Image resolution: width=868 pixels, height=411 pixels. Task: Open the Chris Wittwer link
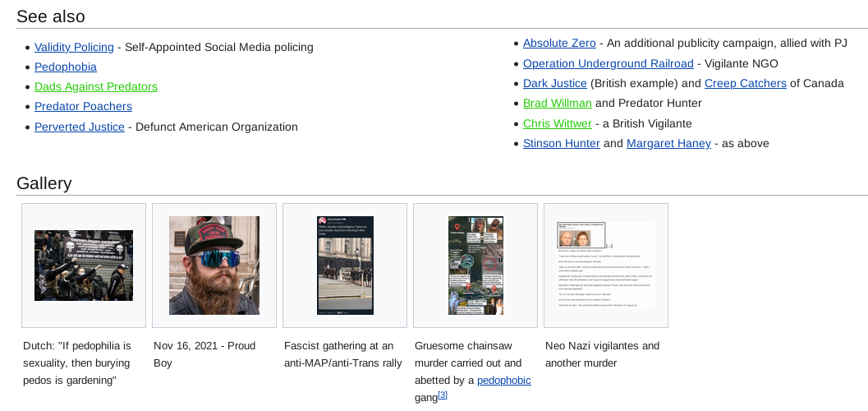coord(557,123)
